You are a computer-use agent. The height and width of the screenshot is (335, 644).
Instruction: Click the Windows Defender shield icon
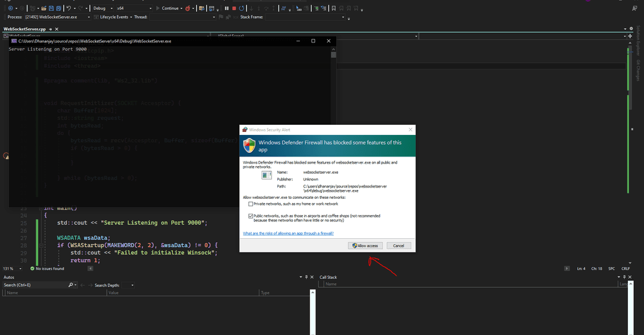point(249,146)
